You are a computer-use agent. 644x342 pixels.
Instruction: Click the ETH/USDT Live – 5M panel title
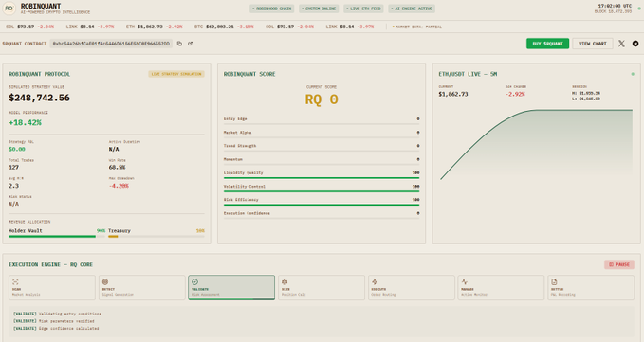(468, 74)
